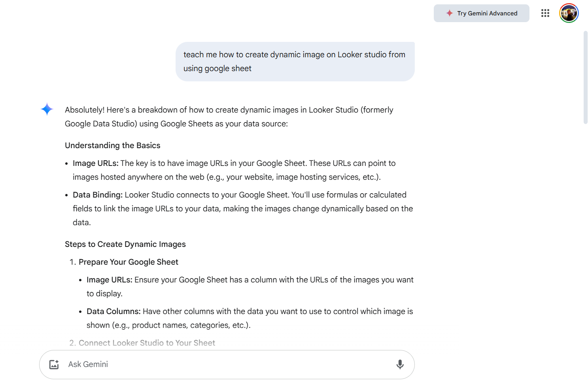Viewport: 588px width, 382px height.
Task: Open the Google apps grid menu
Action: 545,13
